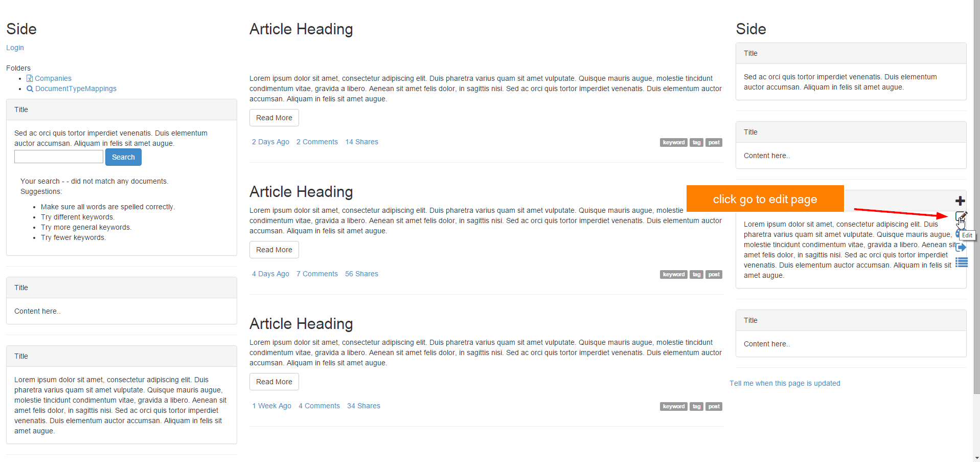Focus the search text input field
Viewport: 980px width, 462px height.
tap(59, 157)
